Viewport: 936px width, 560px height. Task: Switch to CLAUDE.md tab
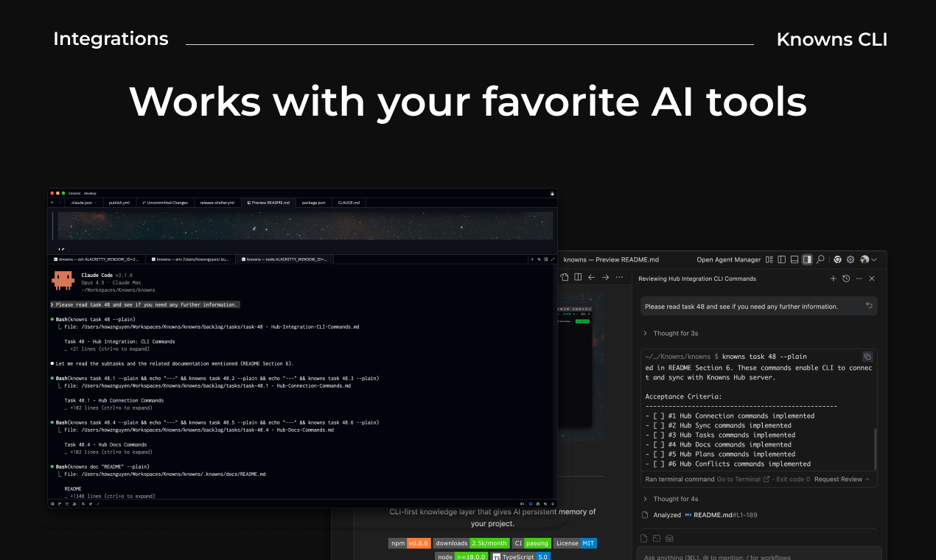point(349,202)
